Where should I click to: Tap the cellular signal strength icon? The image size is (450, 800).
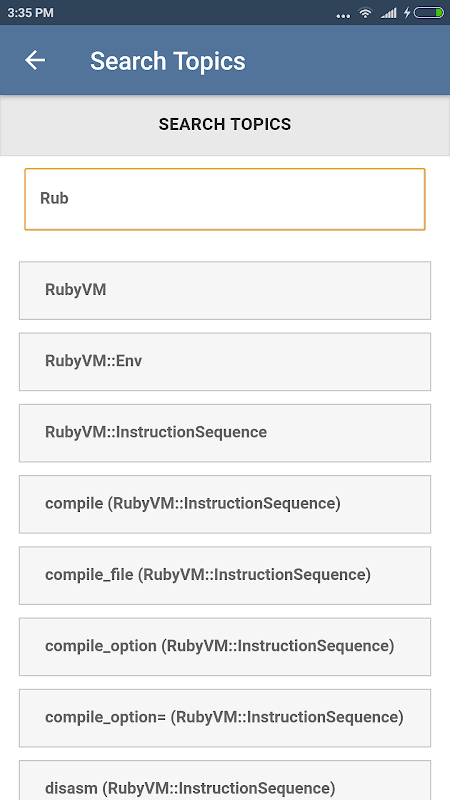pyautogui.click(x=389, y=13)
